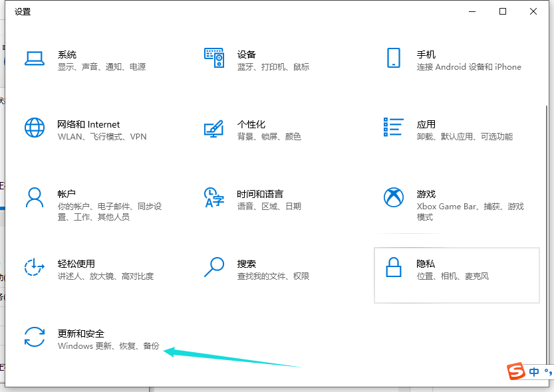The image size is (554, 392).
Task: Open the 更新和安全 heading
Action: (x=81, y=334)
